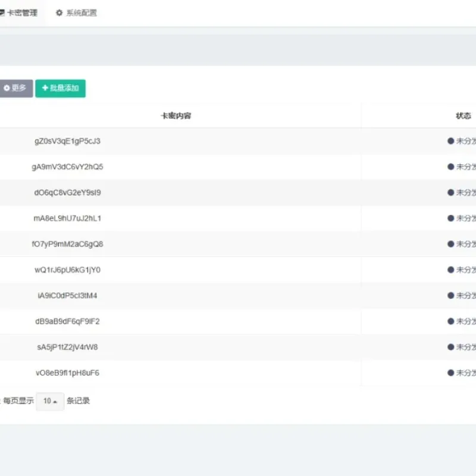Click the 批量添加 button
This screenshot has width=476, height=476.
pos(61,88)
